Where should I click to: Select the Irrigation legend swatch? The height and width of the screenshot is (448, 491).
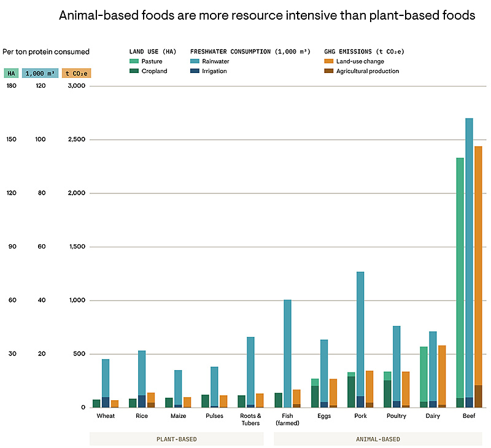195,71
